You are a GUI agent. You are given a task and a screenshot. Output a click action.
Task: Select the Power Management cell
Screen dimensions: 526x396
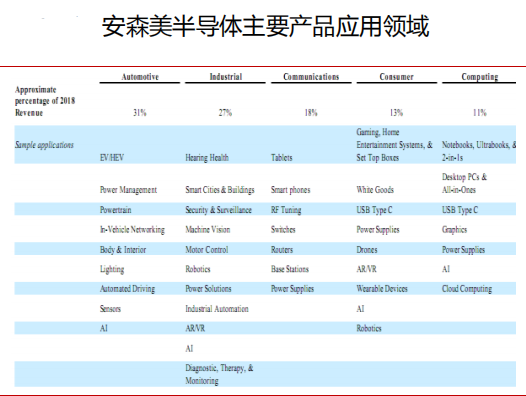(x=128, y=190)
